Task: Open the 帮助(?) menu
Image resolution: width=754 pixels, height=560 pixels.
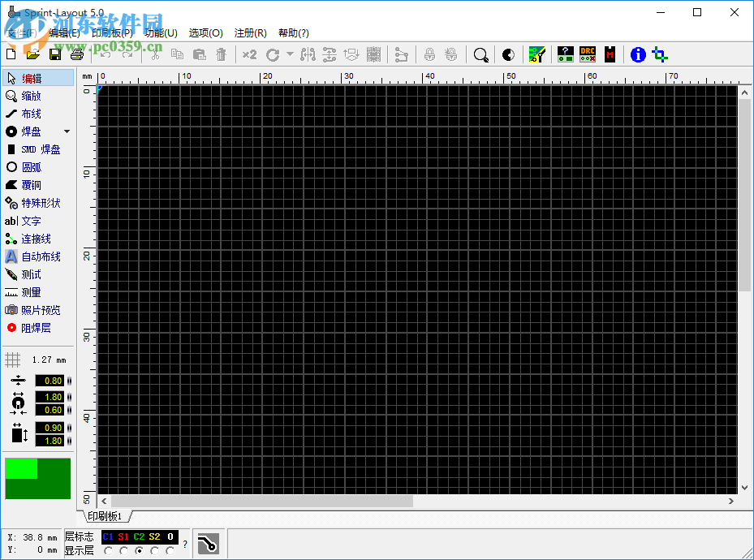Action: coord(294,32)
